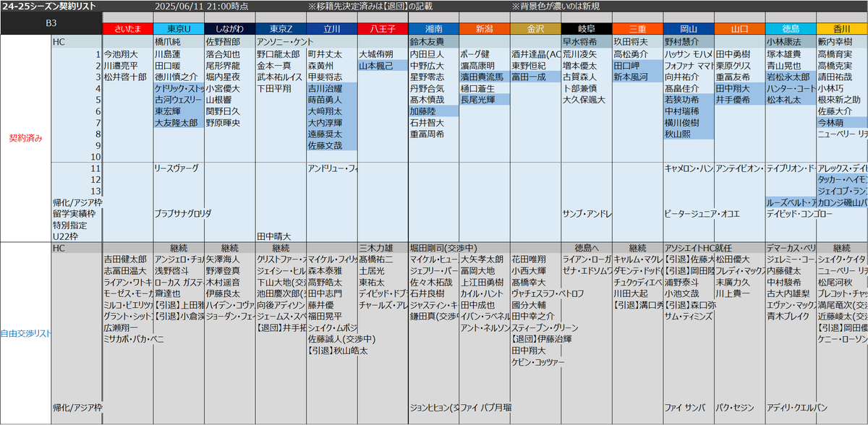The width and height of the screenshot is (868, 425).
Task: Select player 町井丈太
Action: coord(325,54)
